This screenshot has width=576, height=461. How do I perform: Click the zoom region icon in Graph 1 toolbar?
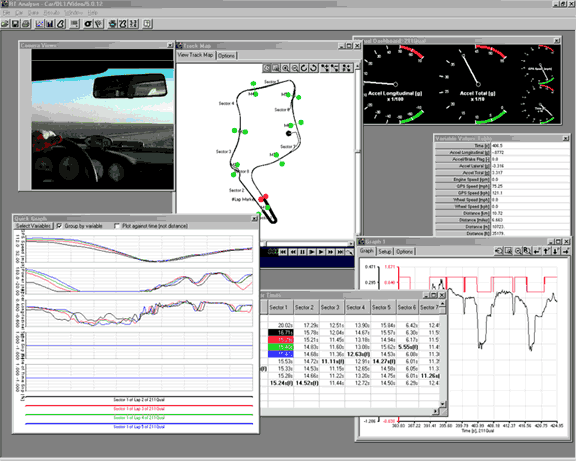tap(508, 251)
